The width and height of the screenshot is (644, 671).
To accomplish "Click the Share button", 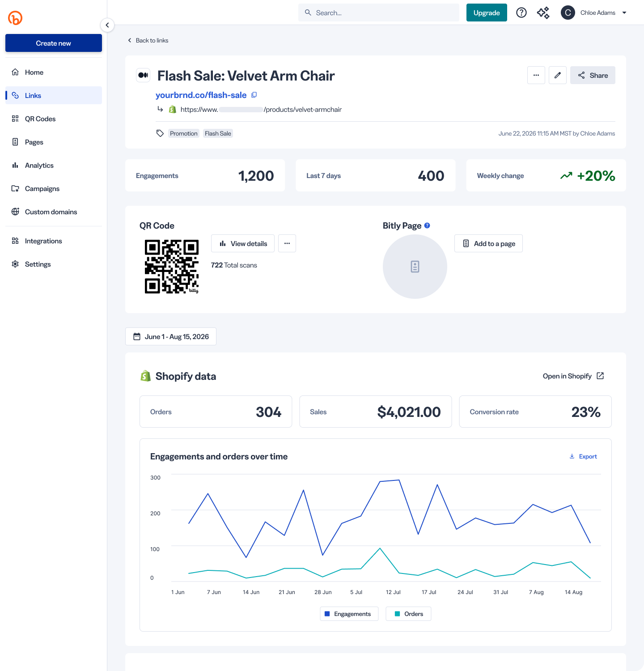I will pos(593,75).
